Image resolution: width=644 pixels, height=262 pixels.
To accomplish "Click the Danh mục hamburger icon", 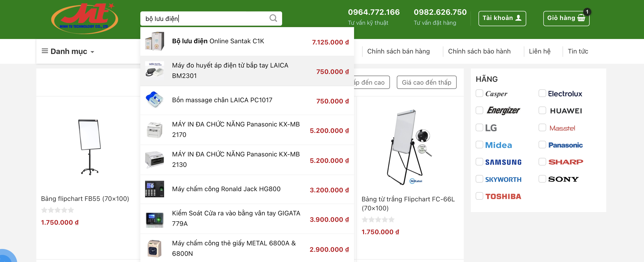I will 45,51.
